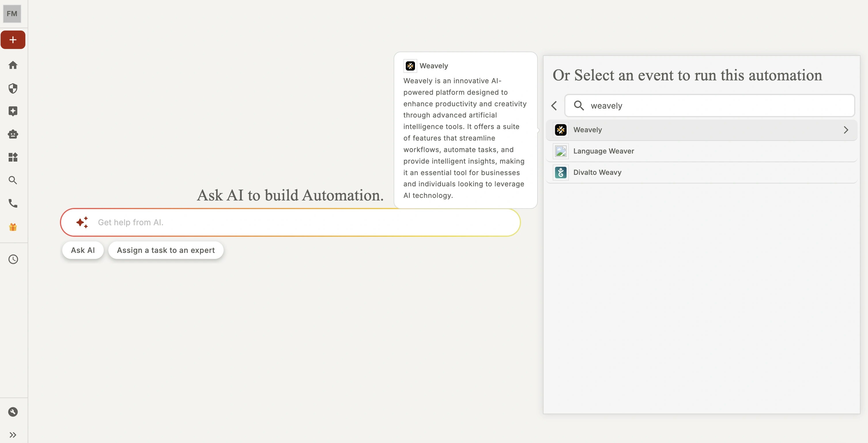Go back using the left-pointing chevron
The image size is (868, 443).
tap(554, 105)
